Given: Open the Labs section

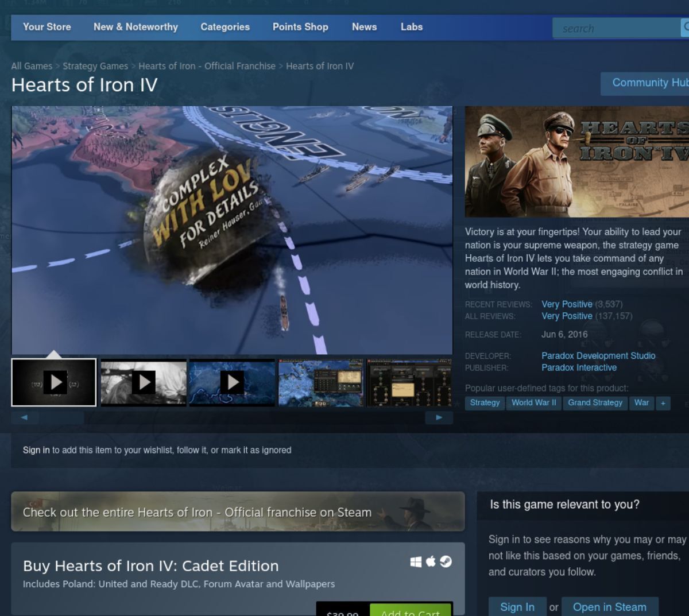Looking at the screenshot, I should click(412, 27).
